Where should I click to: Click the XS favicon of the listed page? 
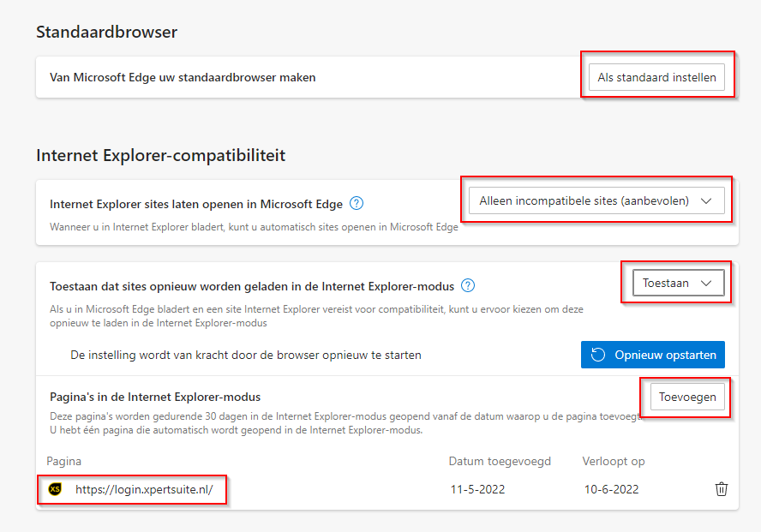point(56,489)
